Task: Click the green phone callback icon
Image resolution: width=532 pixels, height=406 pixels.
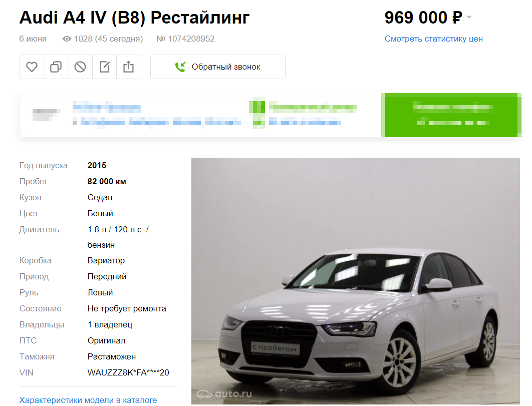Action: pyautogui.click(x=180, y=67)
